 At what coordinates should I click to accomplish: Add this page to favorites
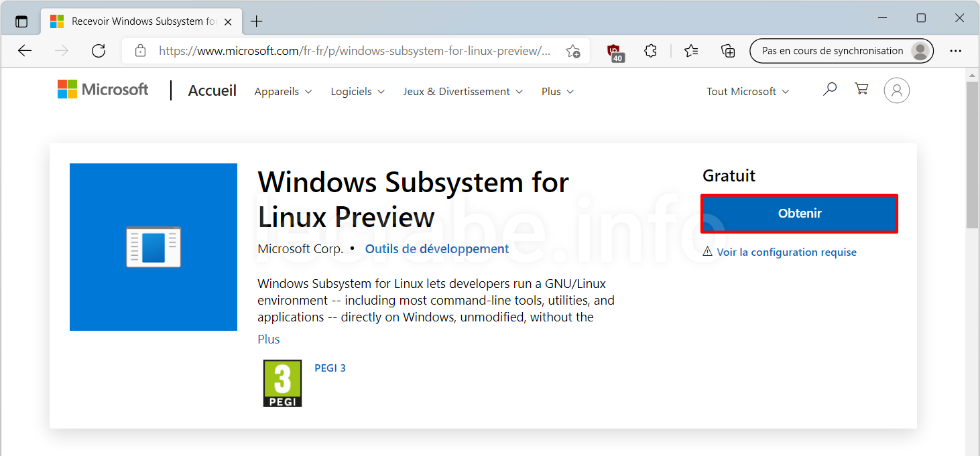tap(573, 51)
